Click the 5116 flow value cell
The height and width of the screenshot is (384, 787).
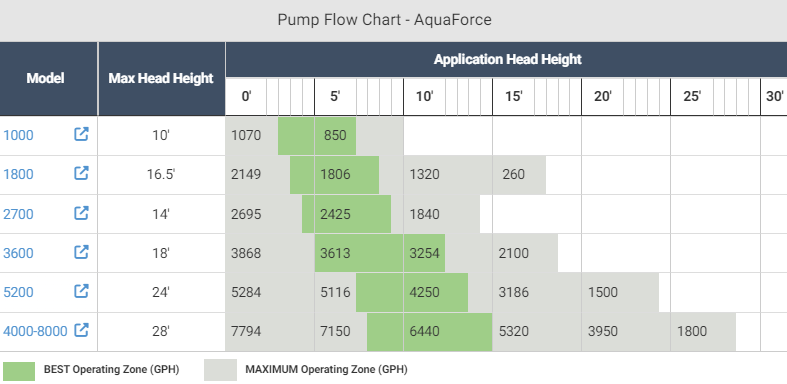(335, 292)
